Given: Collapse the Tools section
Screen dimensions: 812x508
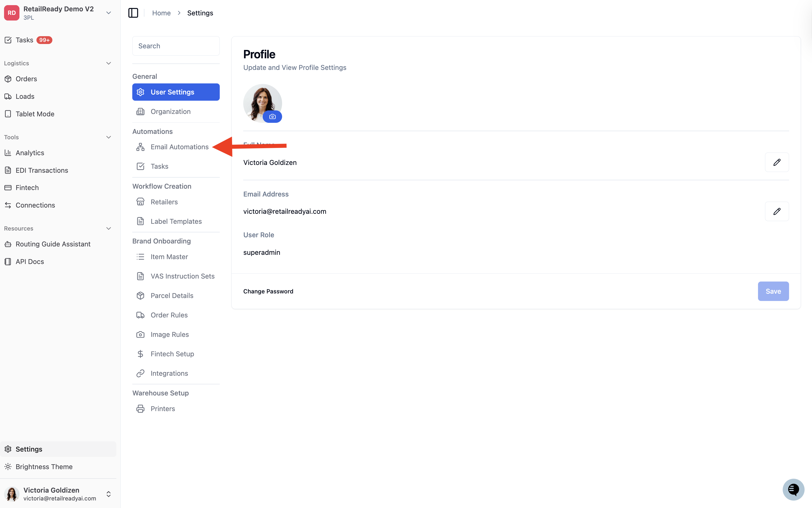Looking at the screenshot, I should coord(109,137).
